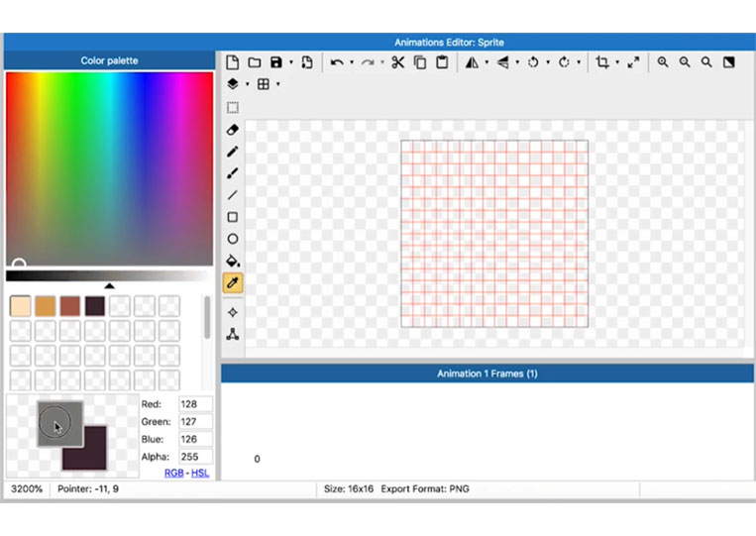Screen dimensions: 756x536
Task: Select the Ellipse shape tool
Action: coord(233,239)
